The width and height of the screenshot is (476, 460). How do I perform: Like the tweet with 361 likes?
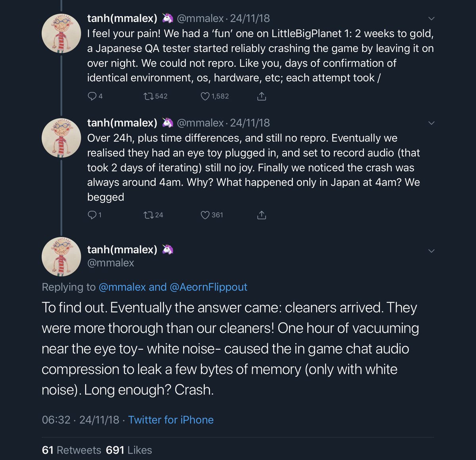[x=212, y=215]
